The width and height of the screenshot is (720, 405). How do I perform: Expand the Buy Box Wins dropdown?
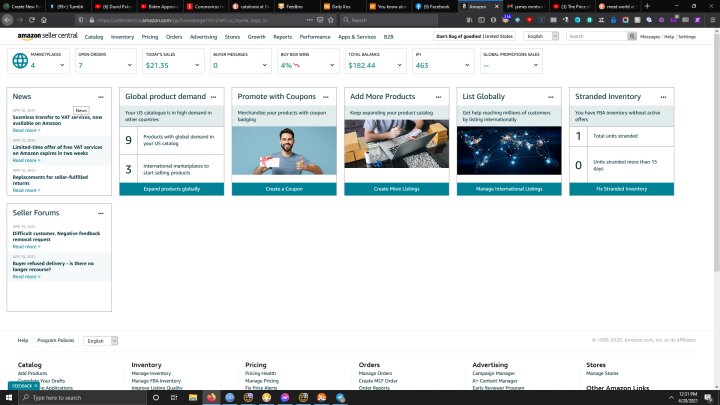(x=332, y=65)
